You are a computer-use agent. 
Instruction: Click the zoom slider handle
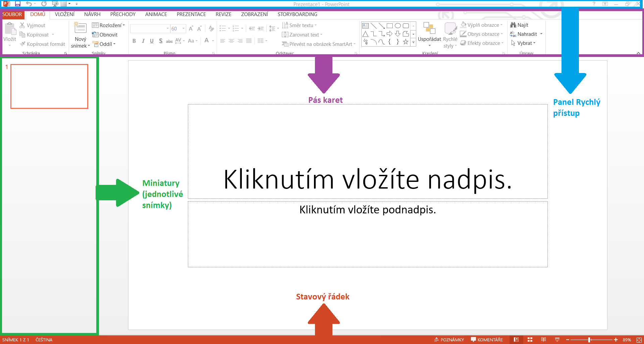coord(589,340)
